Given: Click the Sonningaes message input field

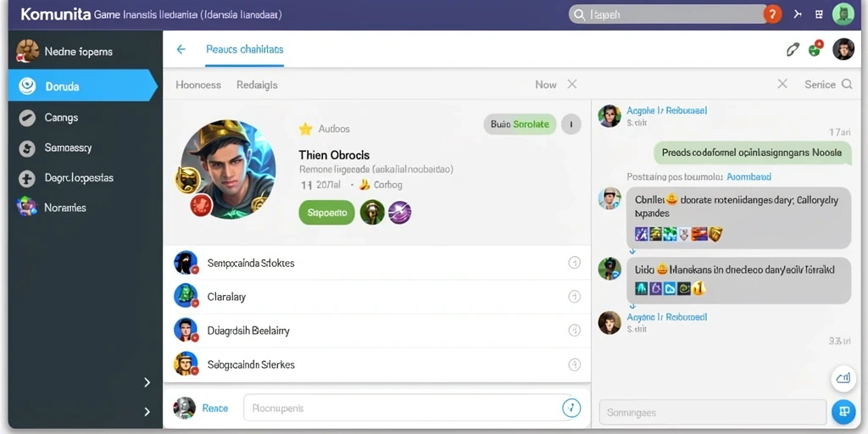Looking at the screenshot, I should (x=713, y=413).
